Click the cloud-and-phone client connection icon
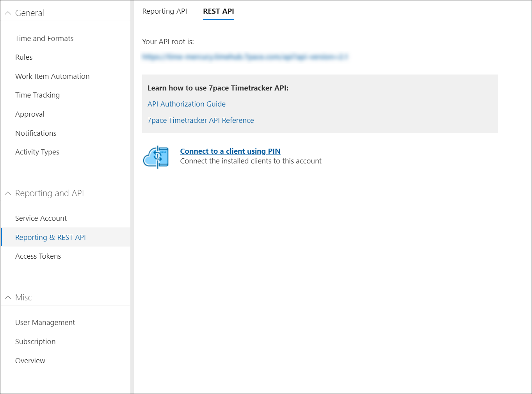 point(156,157)
